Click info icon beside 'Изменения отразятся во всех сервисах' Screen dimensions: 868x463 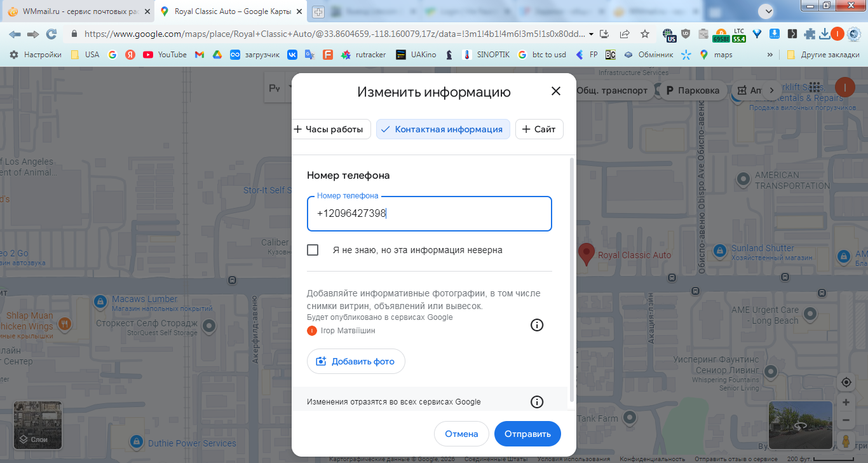537,402
